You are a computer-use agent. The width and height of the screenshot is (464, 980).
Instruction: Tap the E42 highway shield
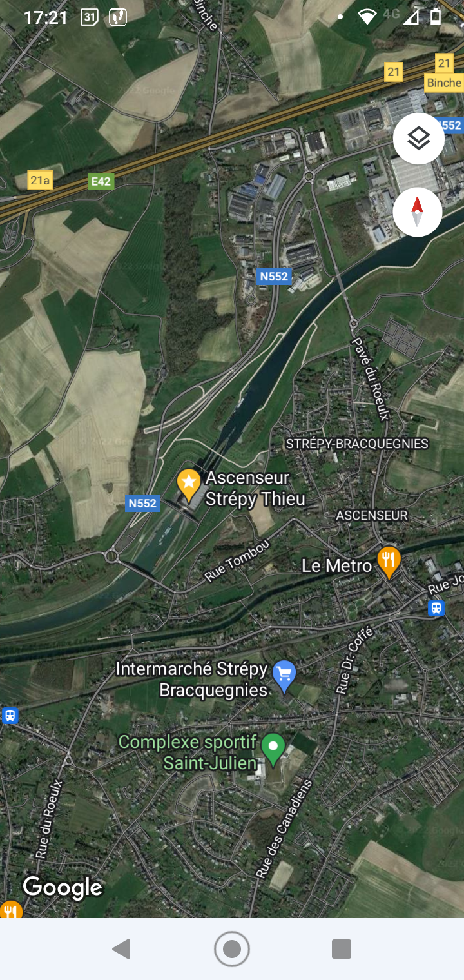click(x=101, y=181)
